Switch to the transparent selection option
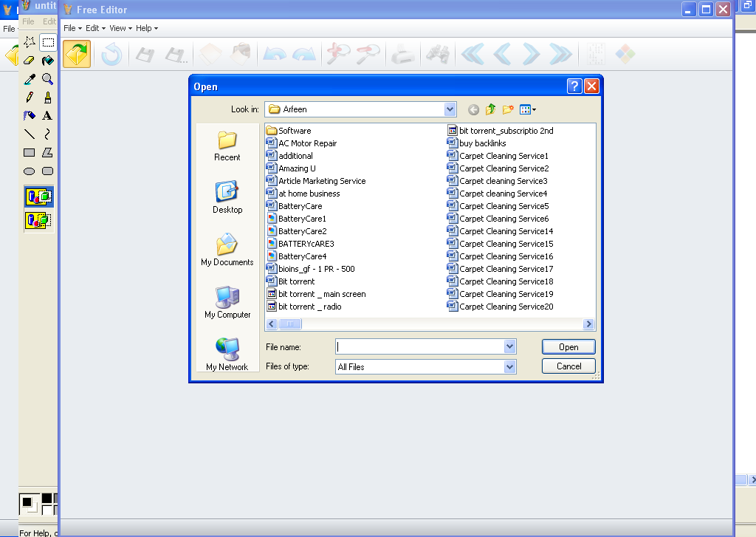The image size is (756, 537). click(38, 220)
